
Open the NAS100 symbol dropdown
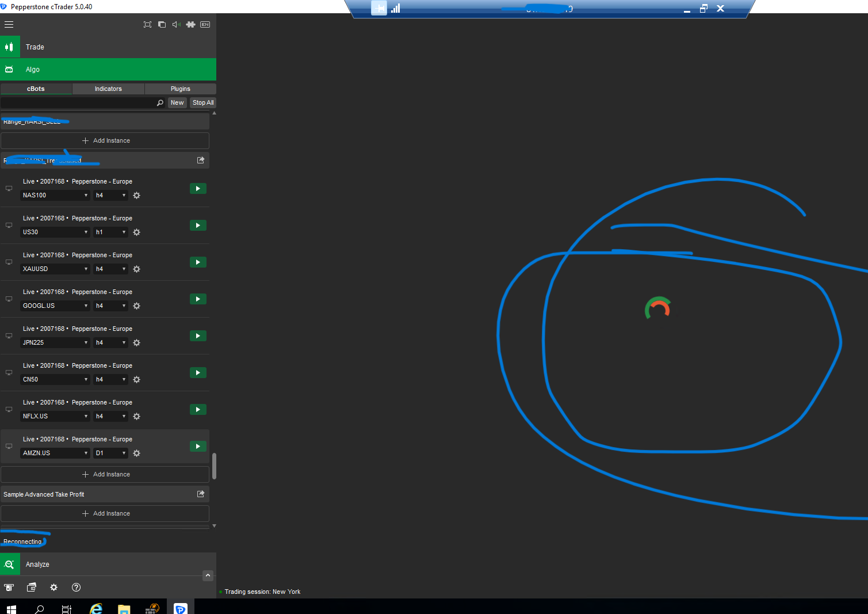(x=55, y=195)
